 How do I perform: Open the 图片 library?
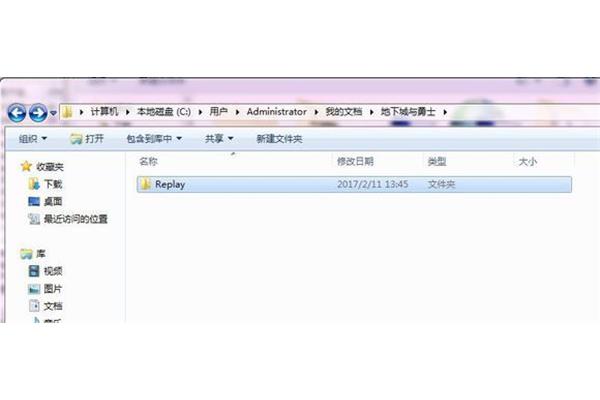pyautogui.click(x=53, y=289)
